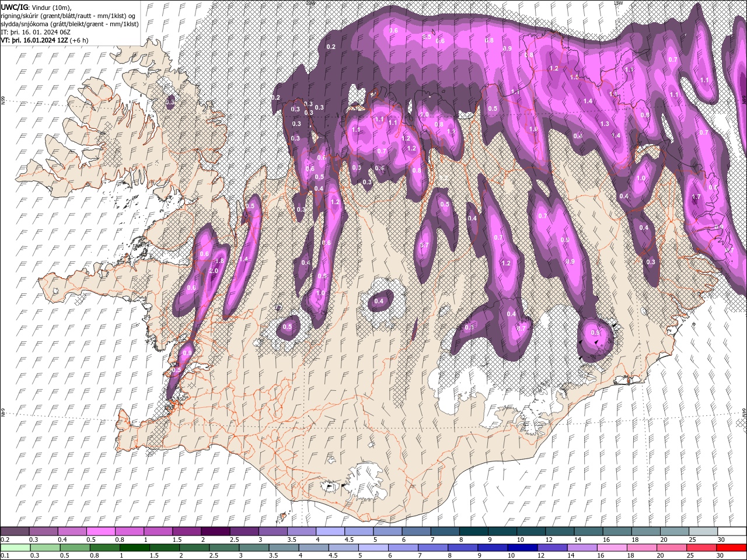Click the "20" label in the upper legend
This screenshot has height=560, width=747.
click(664, 540)
